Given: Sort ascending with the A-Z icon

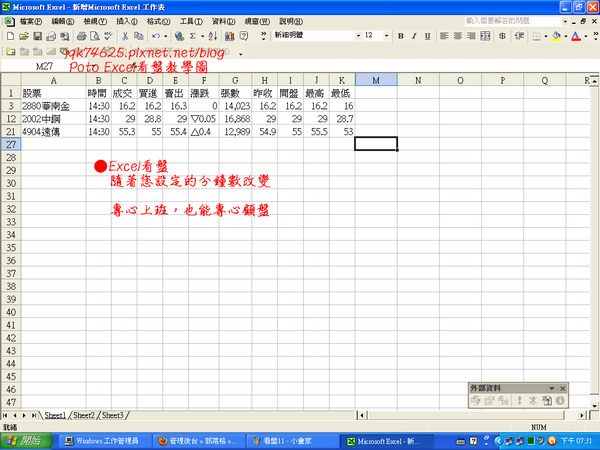Looking at the screenshot, I should point(213,36).
